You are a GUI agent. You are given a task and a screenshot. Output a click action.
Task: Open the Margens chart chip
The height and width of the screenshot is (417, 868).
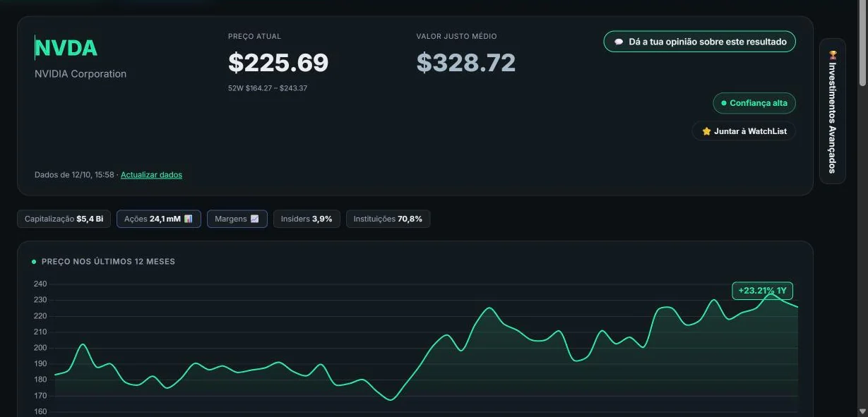pos(237,219)
